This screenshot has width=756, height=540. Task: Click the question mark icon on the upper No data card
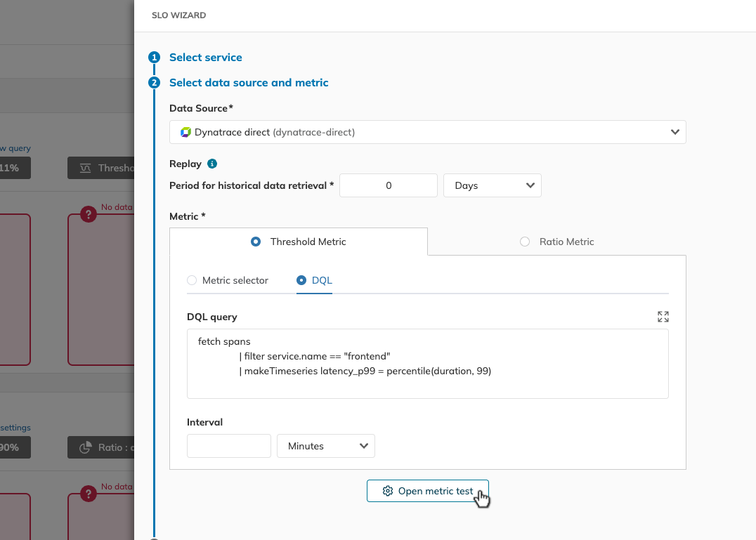click(x=89, y=214)
